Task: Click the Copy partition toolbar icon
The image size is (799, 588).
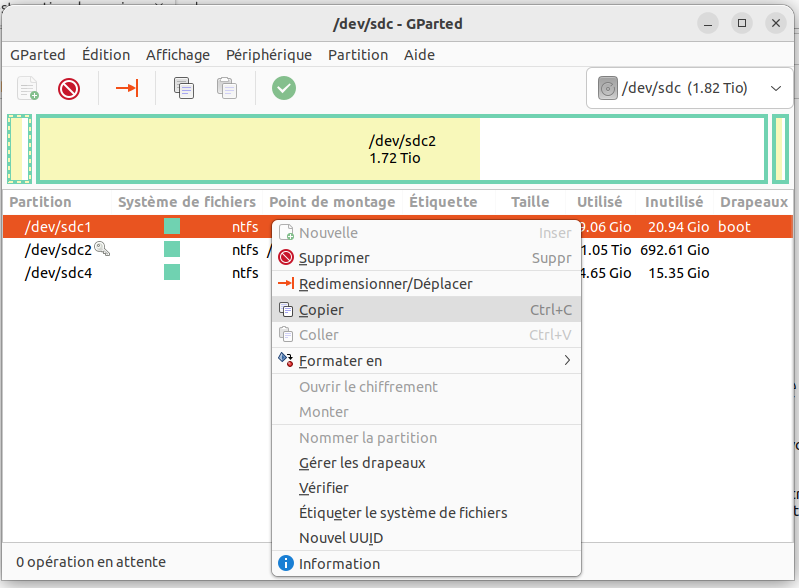Action: [183, 88]
